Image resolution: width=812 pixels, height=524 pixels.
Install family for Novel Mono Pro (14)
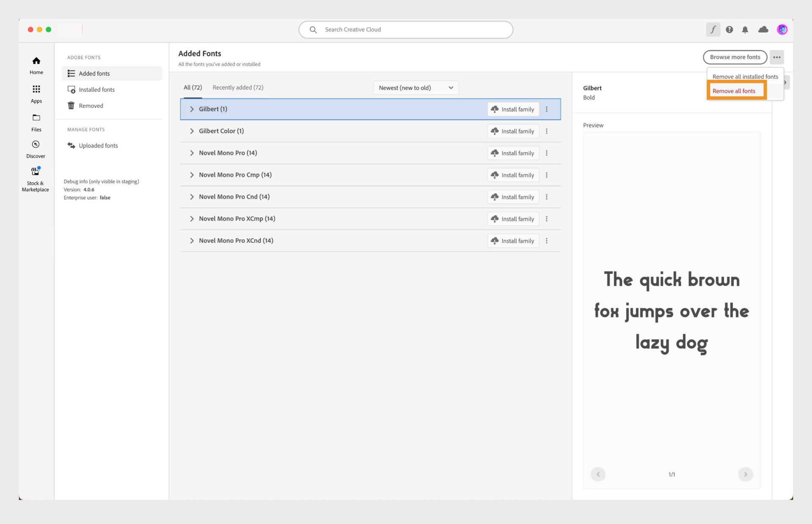point(513,153)
